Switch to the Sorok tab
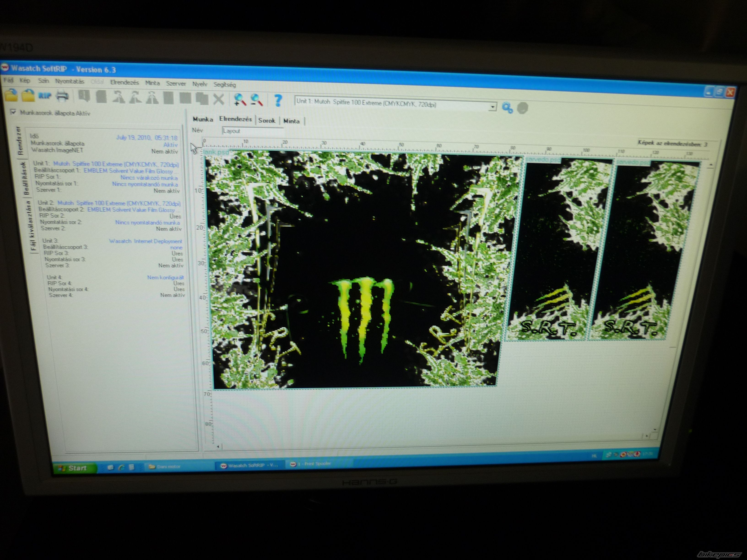747x560 pixels. 267,121
